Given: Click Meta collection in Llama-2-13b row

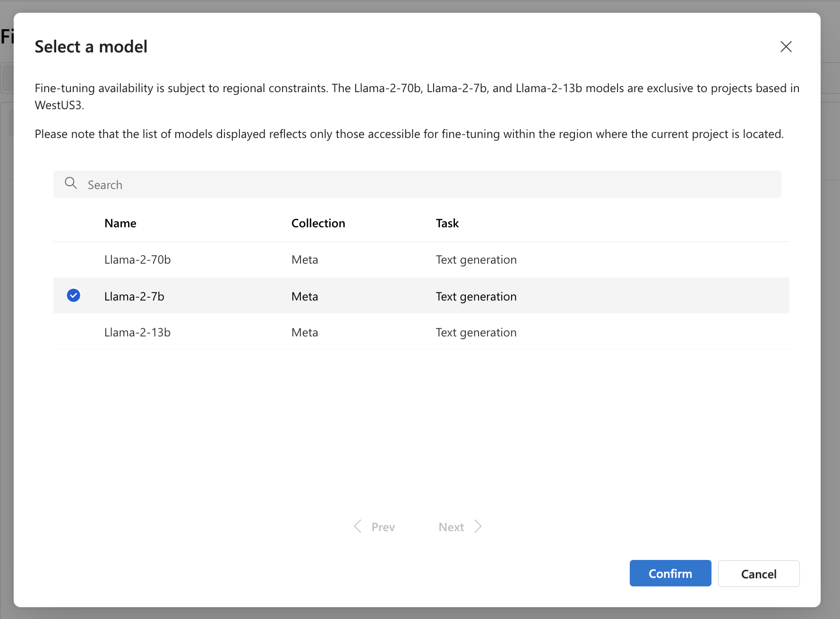Looking at the screenshot, I should click(305, 333).
